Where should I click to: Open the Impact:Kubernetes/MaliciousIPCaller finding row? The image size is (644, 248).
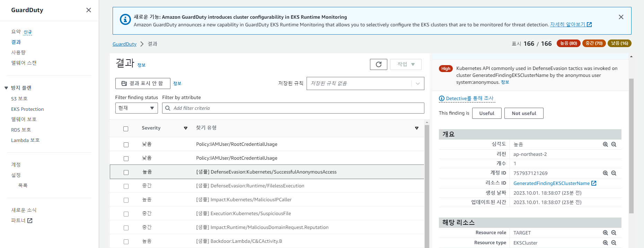click(267, 200)
